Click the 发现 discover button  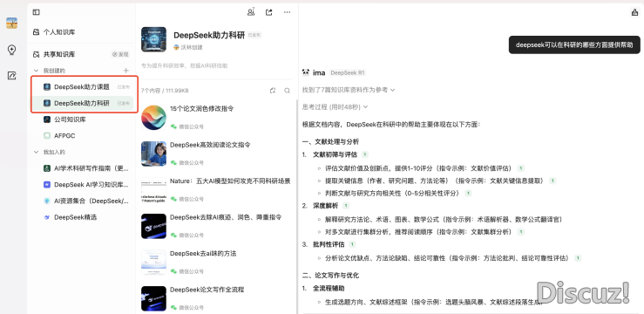(x=121, y=54)
